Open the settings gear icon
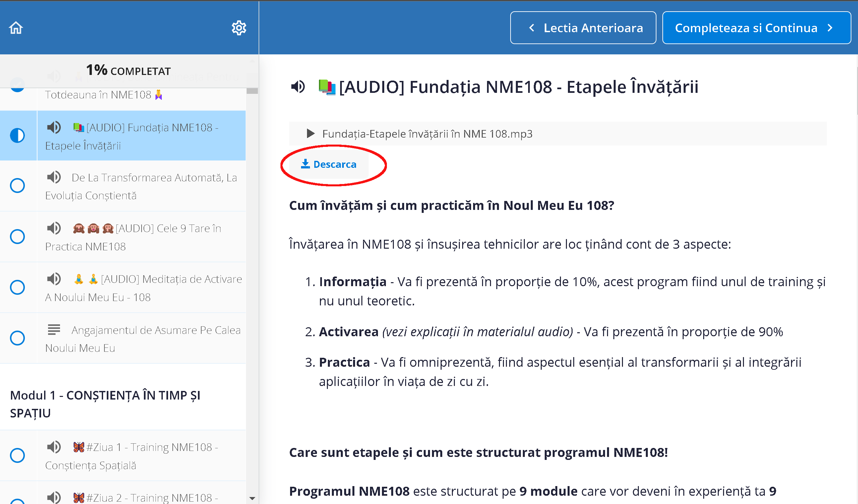Viewport: 858px width, 504px height. pos(239,28)
